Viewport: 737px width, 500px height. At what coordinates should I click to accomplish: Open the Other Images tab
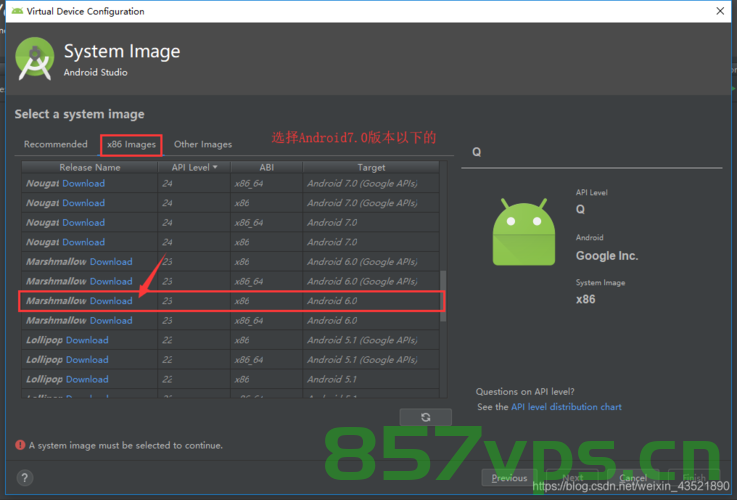(x=203, y=144)
